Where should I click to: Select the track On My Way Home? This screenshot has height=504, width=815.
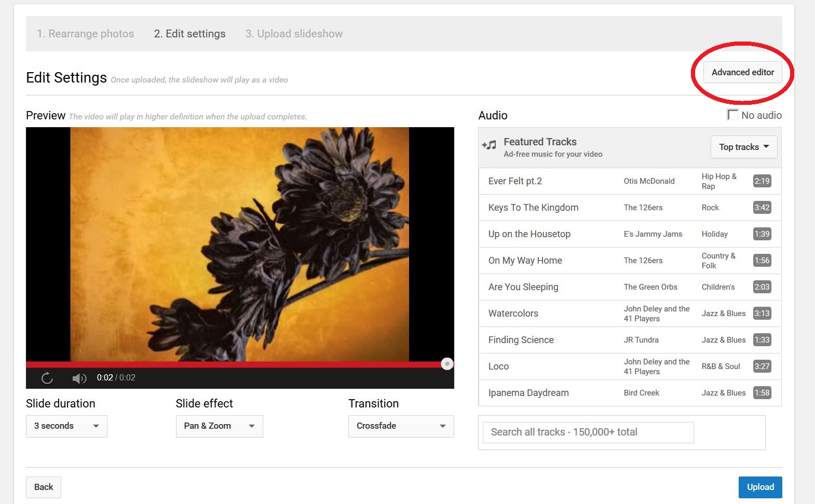point(630,261)
